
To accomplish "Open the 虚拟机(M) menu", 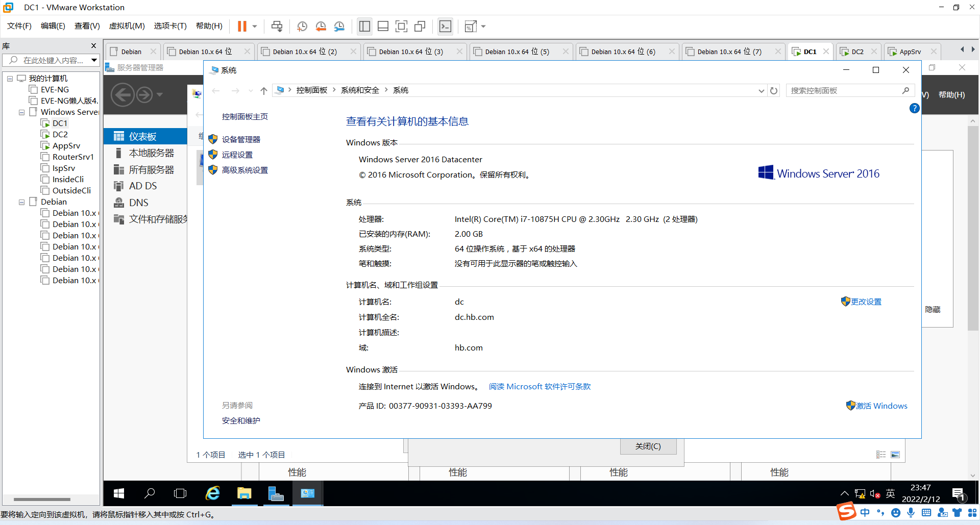I will click(127, 26).
